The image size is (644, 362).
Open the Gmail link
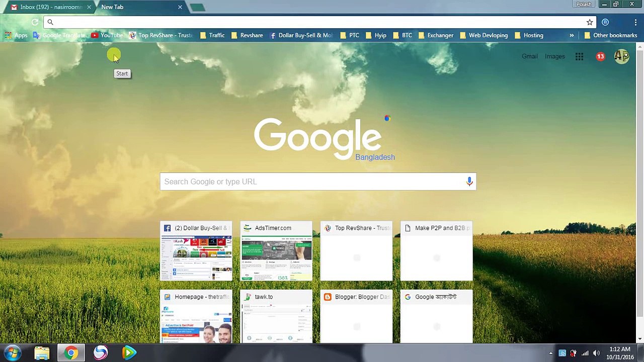click(530, 56)
